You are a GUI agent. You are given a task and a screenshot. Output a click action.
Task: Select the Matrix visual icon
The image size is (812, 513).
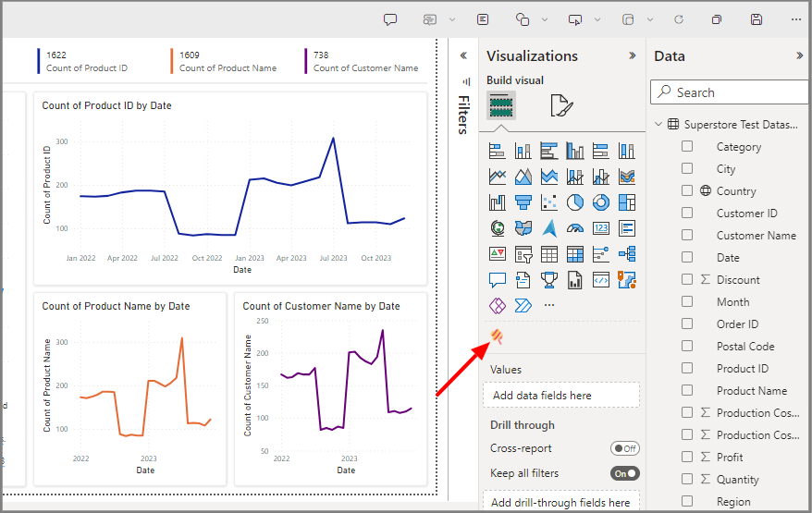click(x=575, y=254)
